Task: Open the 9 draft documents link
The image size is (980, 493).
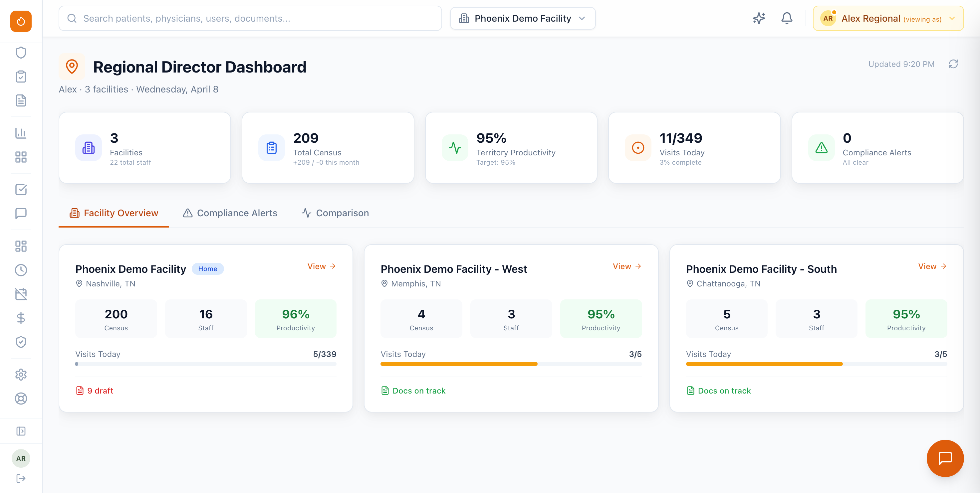Action: pyautogui.click(x=94, y=390)
